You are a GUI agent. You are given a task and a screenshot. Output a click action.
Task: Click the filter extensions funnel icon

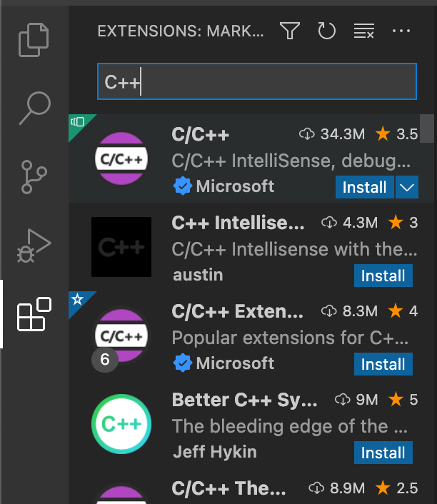(289, 31)
